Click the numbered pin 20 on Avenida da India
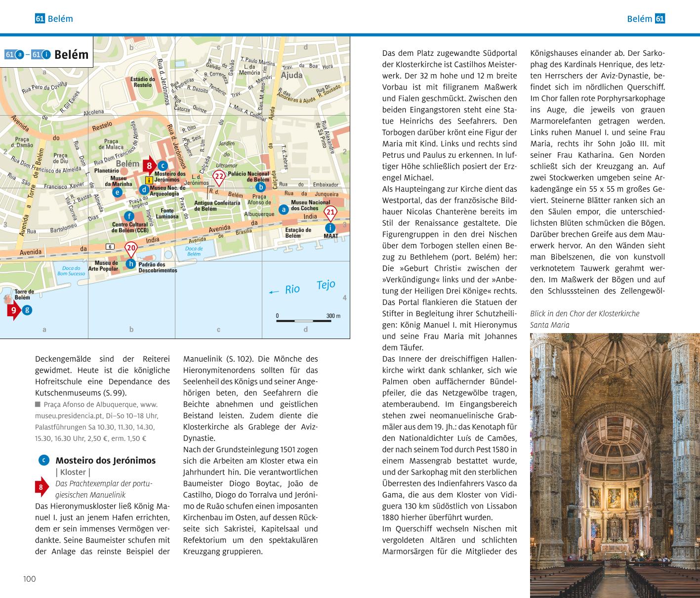Viewport: 700px width, 598px height. (131, 250)
